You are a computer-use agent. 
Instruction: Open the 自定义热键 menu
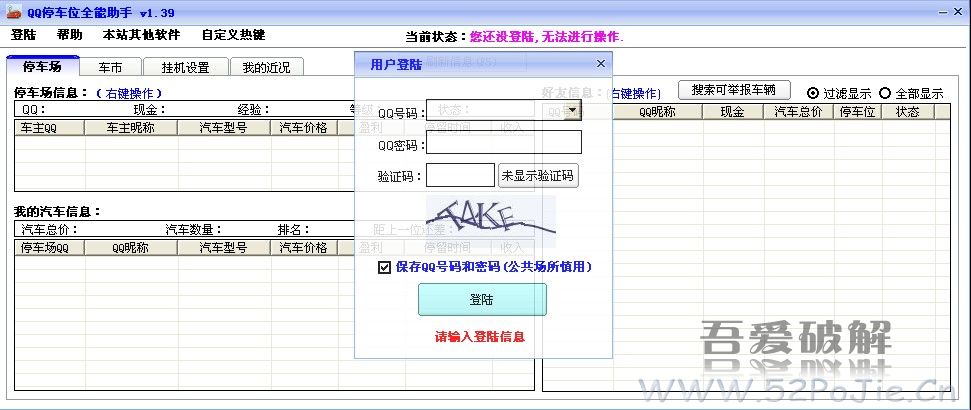pos(233,35)
